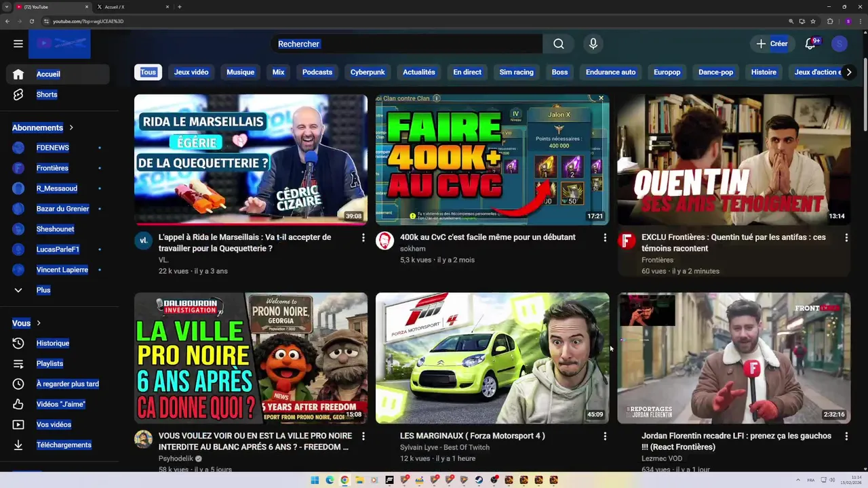868x488 pixels.
Task: Open Shorts from the sidebar
Action: click(x=58, y=95)
